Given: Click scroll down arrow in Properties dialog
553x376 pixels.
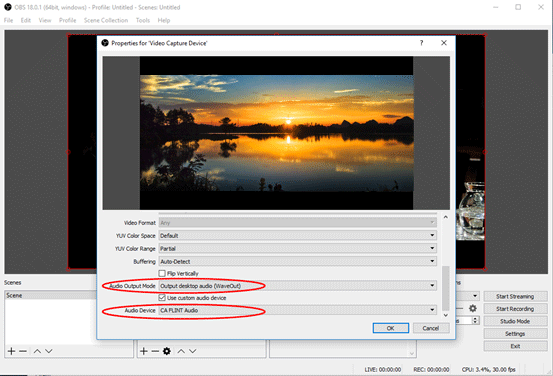Looking at the screenshot, I should pos(446,315).
